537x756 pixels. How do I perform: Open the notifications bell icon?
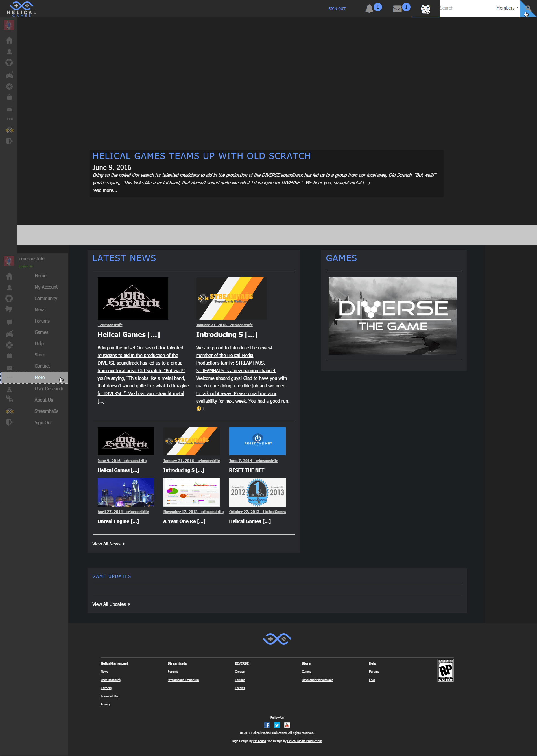coord(369,9)
